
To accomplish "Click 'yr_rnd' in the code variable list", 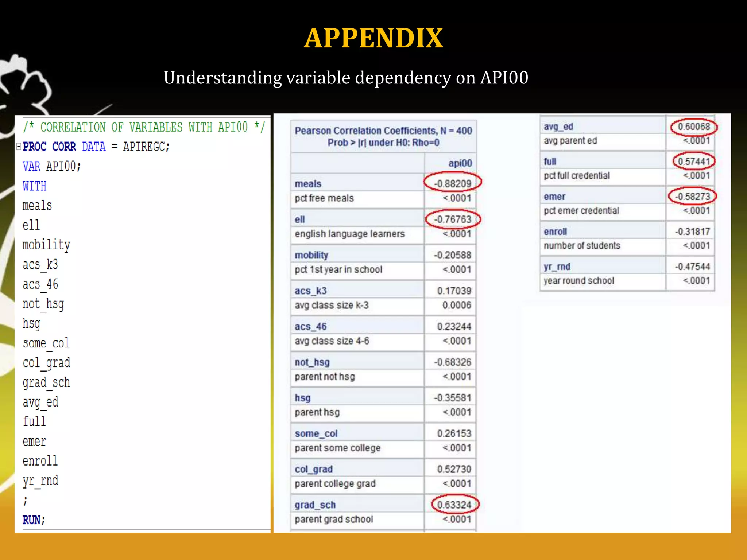I will [x=40, y=481].
